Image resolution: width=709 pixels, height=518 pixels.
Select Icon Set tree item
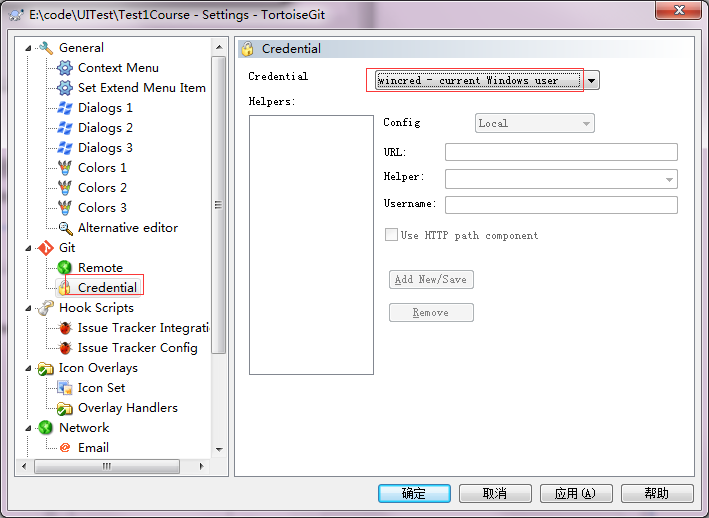(x=101, y=388)
